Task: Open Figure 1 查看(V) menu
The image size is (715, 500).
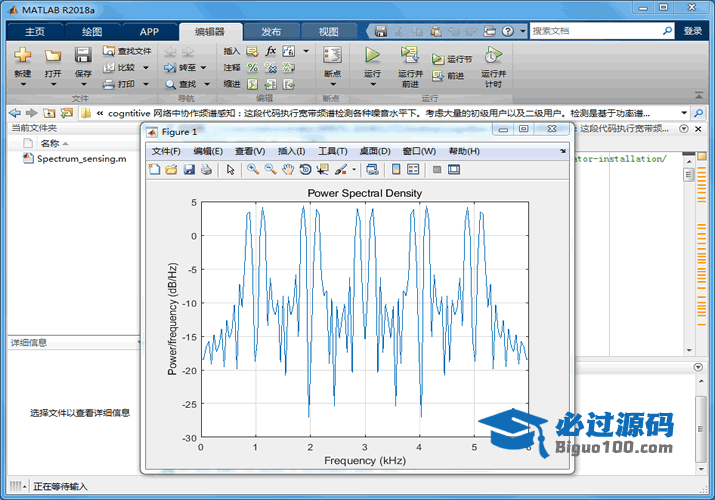Action: tap(249, 151)
